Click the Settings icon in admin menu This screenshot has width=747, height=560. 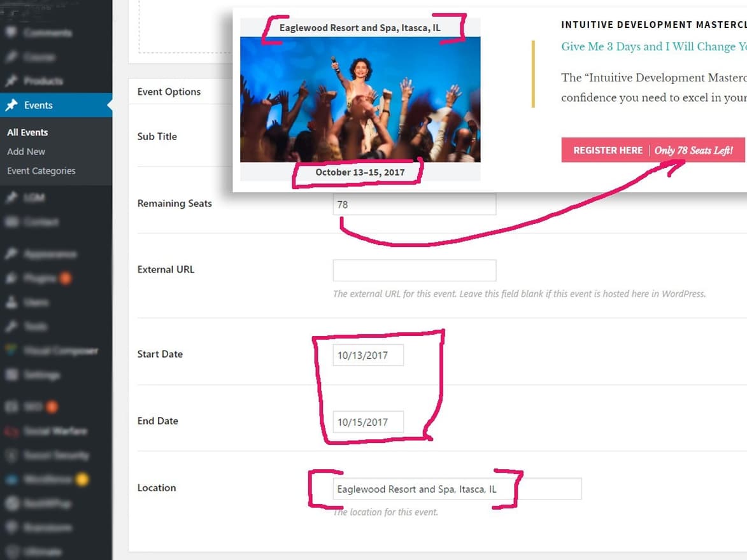click(x=11, y=375)
